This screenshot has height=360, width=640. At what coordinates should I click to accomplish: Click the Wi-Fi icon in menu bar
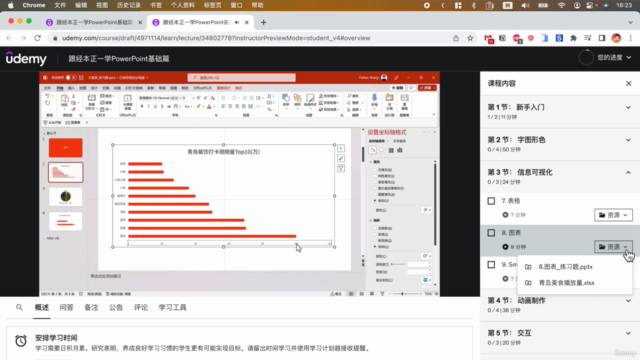[x=562, y=5]
